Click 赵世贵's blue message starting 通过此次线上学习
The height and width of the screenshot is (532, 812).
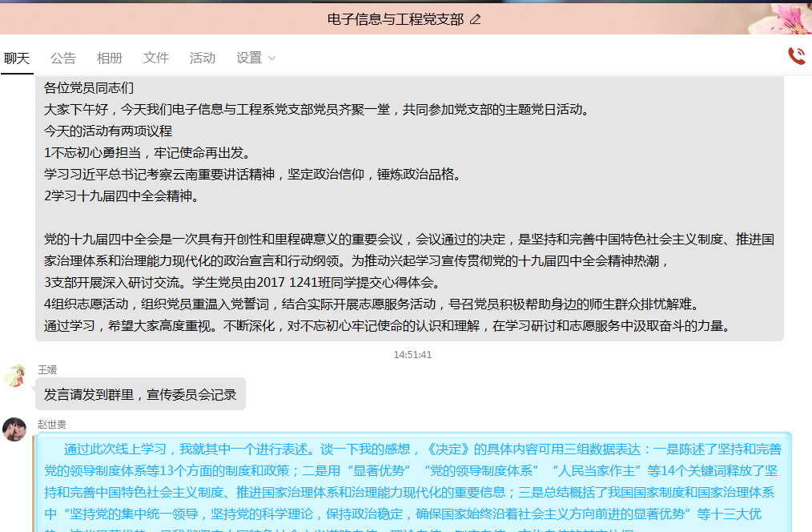[x=412, y=482]
